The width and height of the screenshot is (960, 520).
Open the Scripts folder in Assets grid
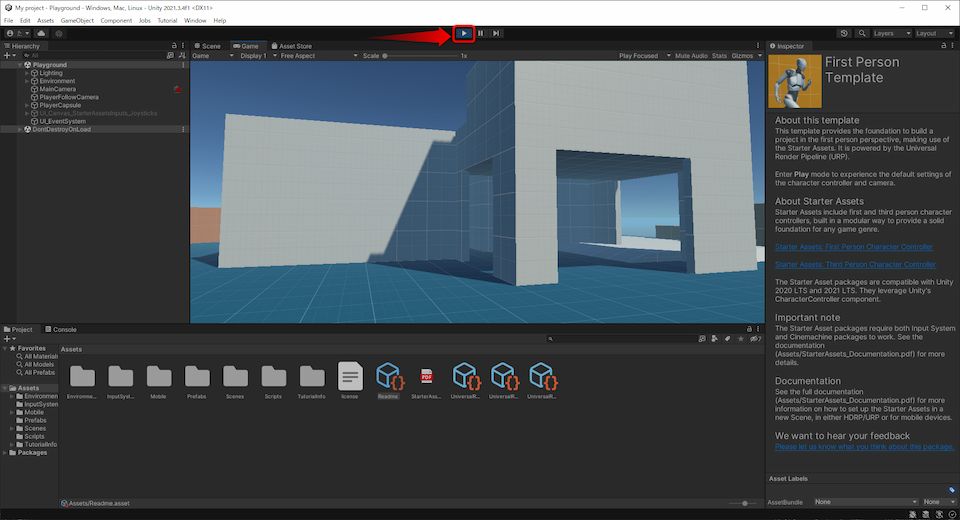(273, 376)
